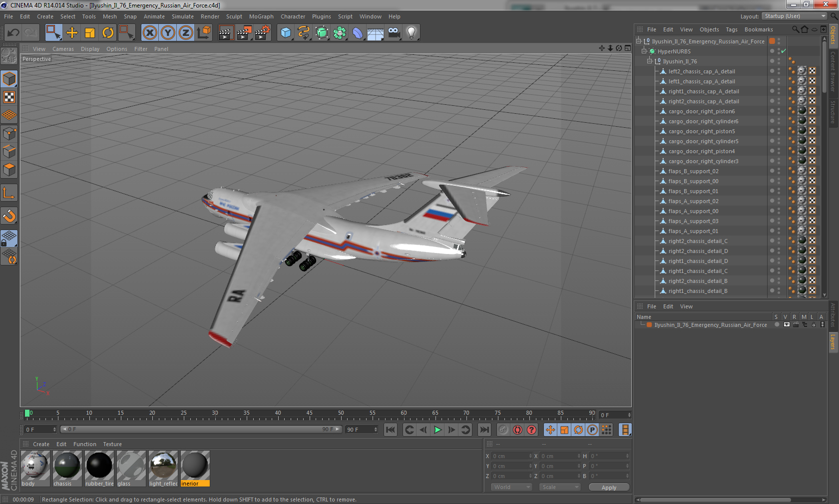This screenshot has height=504, width=839.
Task: Click orange layer swatch of root object
Action: [772, 41]
